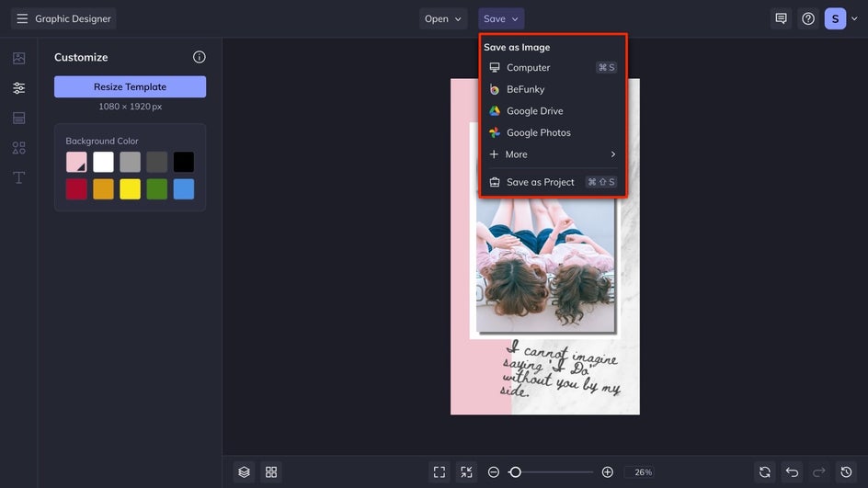Select the Customize sliders sidebar icon

tap(18, 88)
